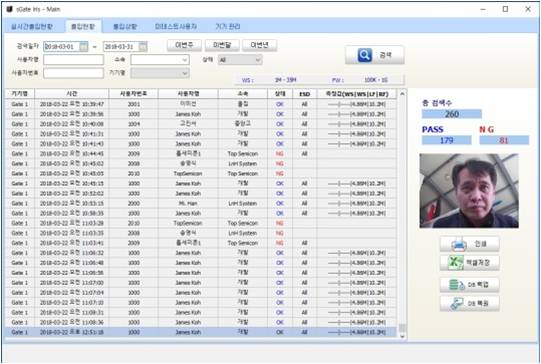541x364 pixels.
Task: Select the highlighted row timed 12:51:18
Action: [x=201, y=332]
